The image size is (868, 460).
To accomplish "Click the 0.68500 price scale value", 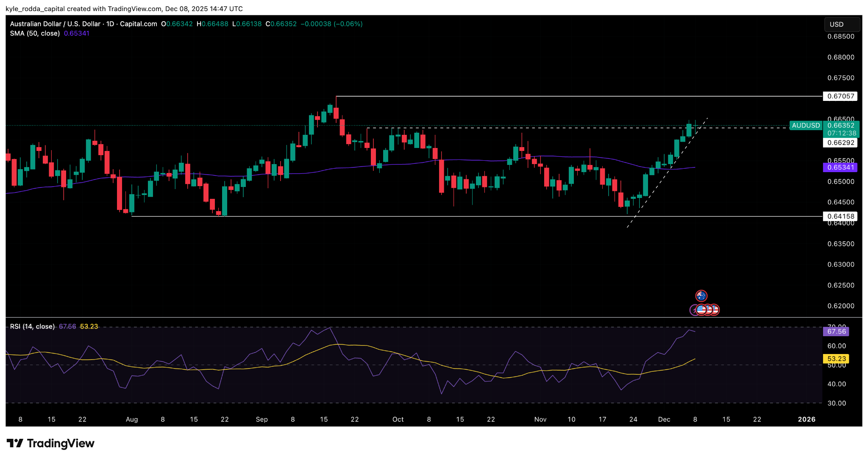I will [x=840, y=36].
